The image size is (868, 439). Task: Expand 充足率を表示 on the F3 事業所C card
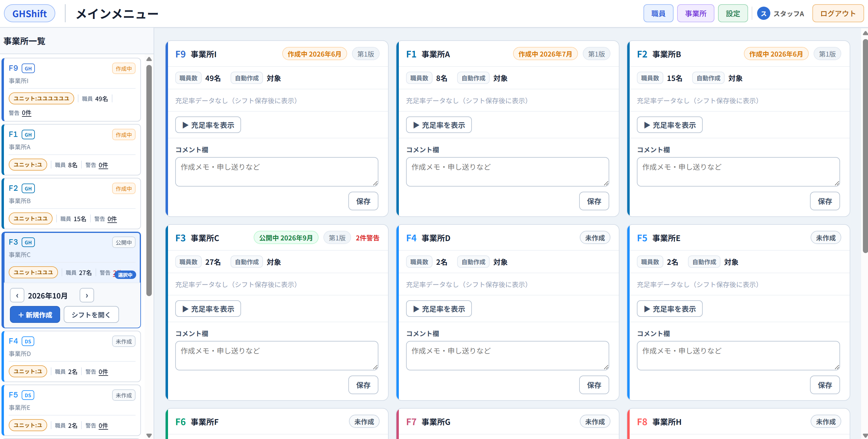[208, 309]
